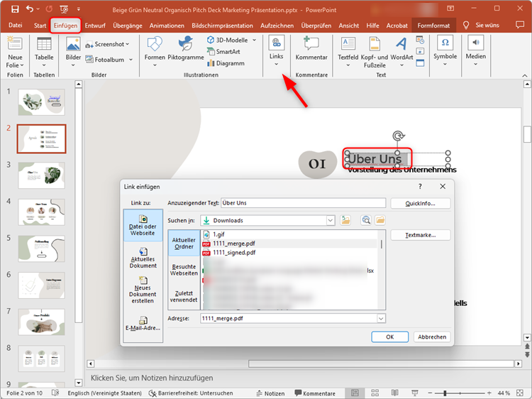Expand Screenshot dropdown arrow
The height and width of the screenshot is (399, 532).
point(128,44)
